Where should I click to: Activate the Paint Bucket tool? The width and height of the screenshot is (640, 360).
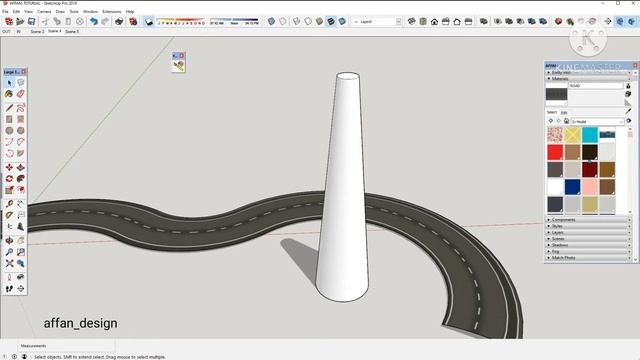[x=9, y=94]
